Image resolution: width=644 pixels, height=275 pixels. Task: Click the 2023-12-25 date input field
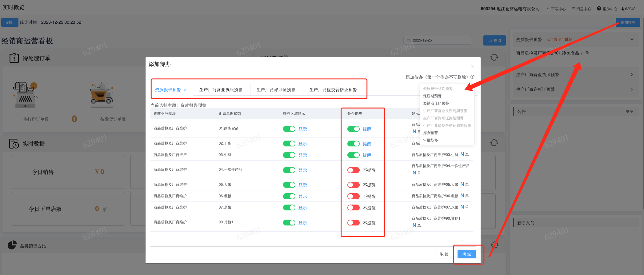coord(437,40)
